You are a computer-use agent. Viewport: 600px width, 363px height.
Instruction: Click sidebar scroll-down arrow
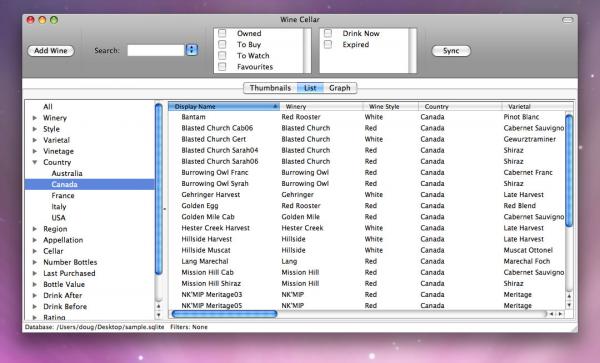coord(158,315)
